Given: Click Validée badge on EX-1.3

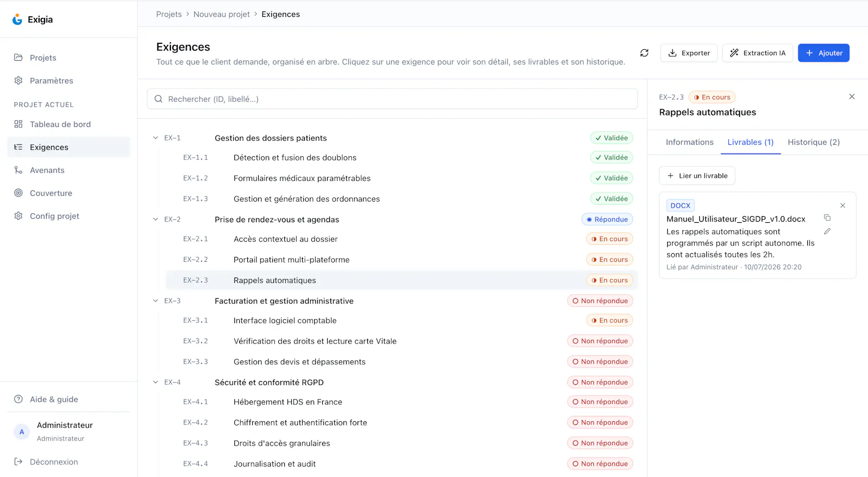Looking at the screenshot, I should point(611,198).
